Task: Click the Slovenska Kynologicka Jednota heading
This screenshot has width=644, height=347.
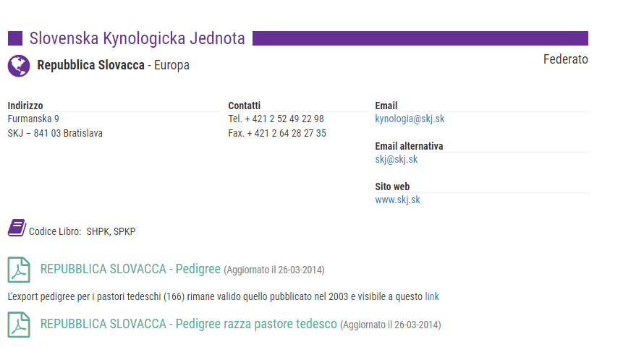Action: click(x=137, y=38)
